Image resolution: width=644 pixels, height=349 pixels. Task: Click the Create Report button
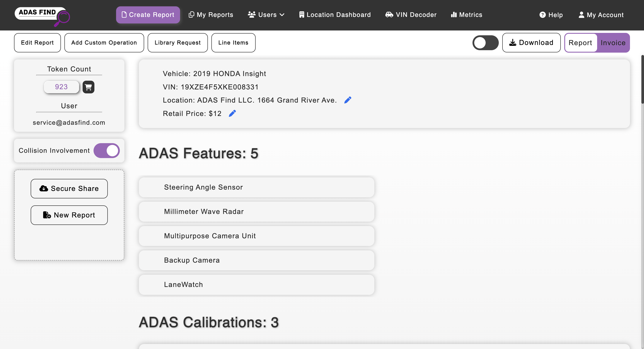pyautogui.click(x=148, y=15)
